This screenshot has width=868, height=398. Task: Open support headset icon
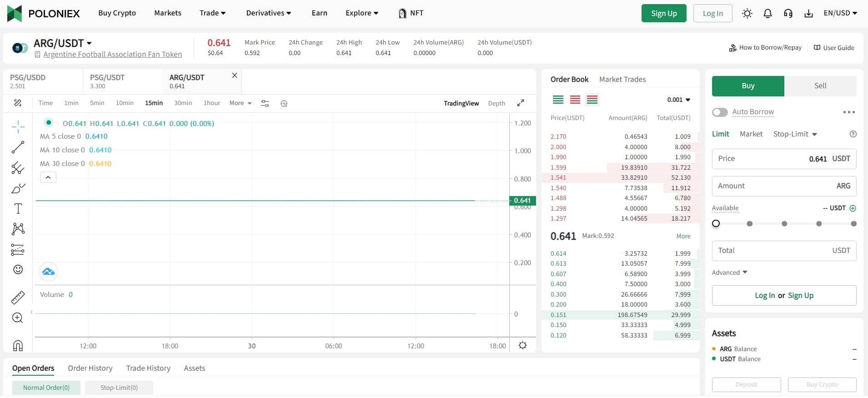(x=788, y=14)
